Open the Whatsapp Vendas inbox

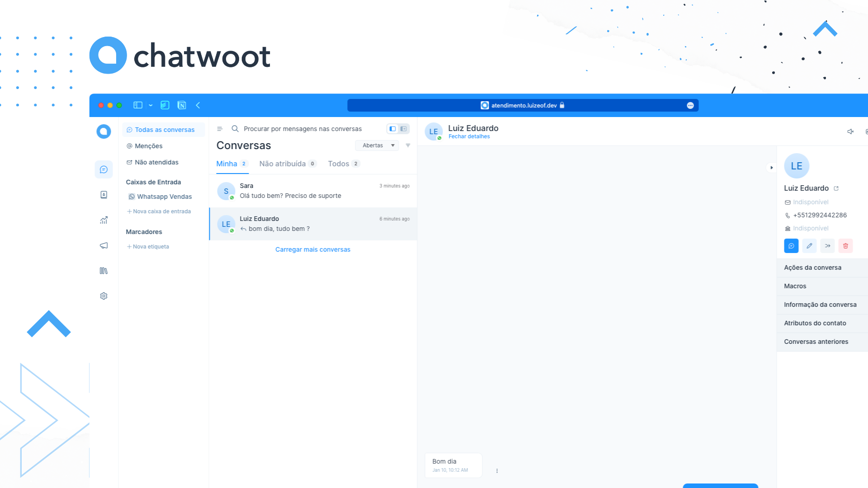pos(160,197)
